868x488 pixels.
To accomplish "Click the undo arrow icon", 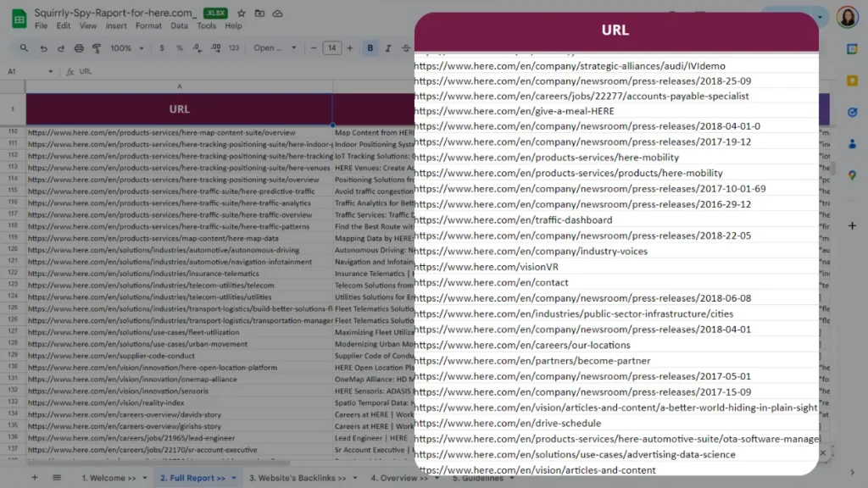I will [43, 48].
